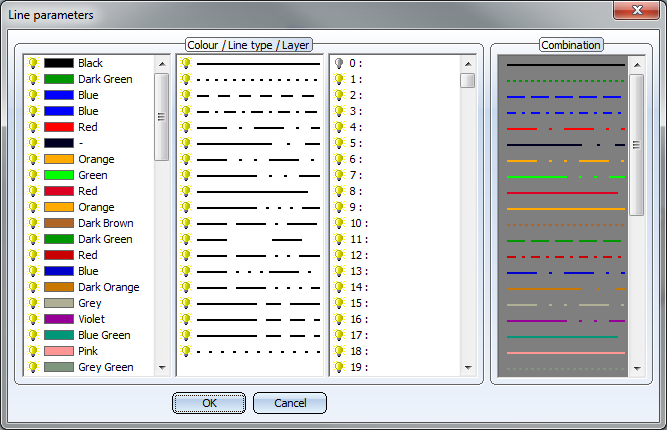Select the layer label "19 :"
Image resolution: width=667 pixels, height=430 pixels.
click(359, 367)
